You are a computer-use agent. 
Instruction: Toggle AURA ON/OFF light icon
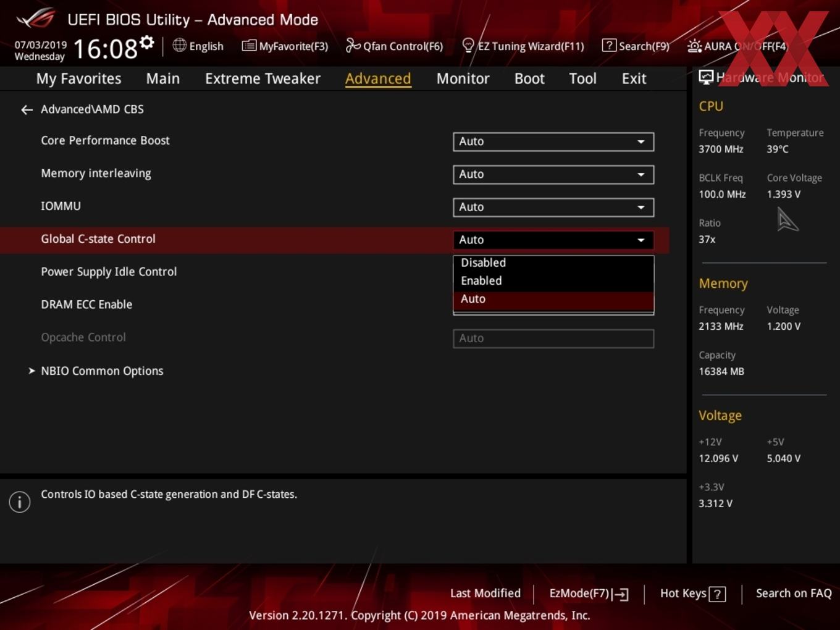(694, 46)
